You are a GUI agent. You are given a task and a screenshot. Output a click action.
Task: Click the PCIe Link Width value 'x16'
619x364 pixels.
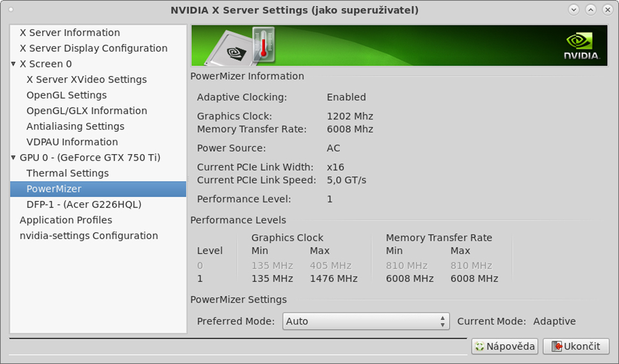click(x=335, y=167)
